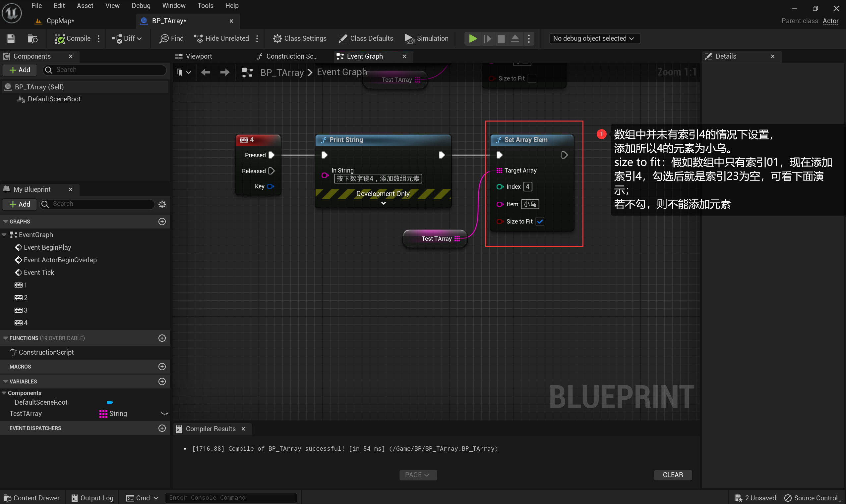
Task: Expand Print String node advanced pins
Action: point(384,203)
